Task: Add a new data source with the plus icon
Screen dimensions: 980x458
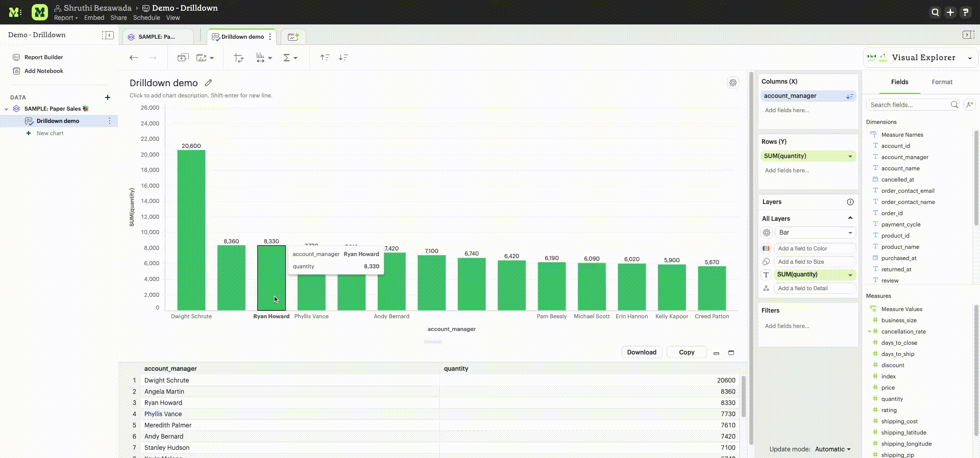Action: (x=108, y=97)
